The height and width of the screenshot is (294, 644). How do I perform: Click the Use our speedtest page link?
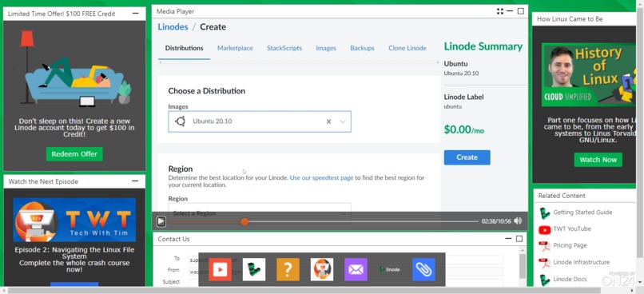point(321,178)
